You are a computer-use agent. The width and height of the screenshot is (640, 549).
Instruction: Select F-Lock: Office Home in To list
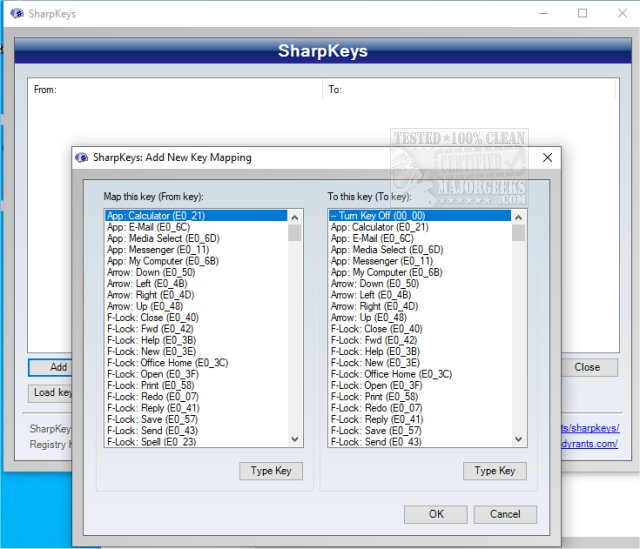click(x=420, y=374)
